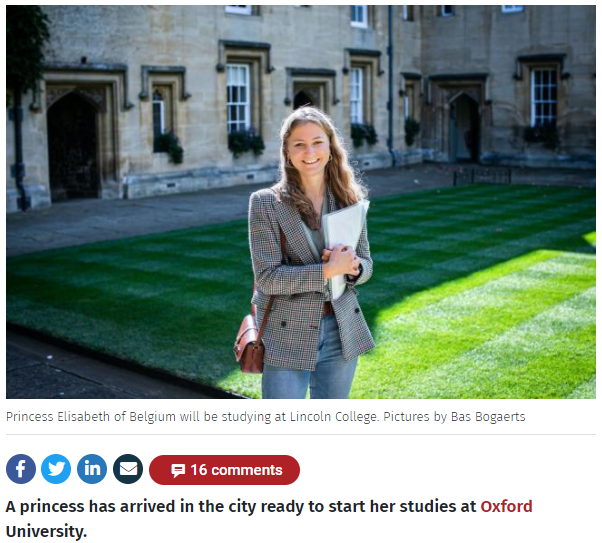
Task: Follow the red Oxford link
Action: (506, 506)
